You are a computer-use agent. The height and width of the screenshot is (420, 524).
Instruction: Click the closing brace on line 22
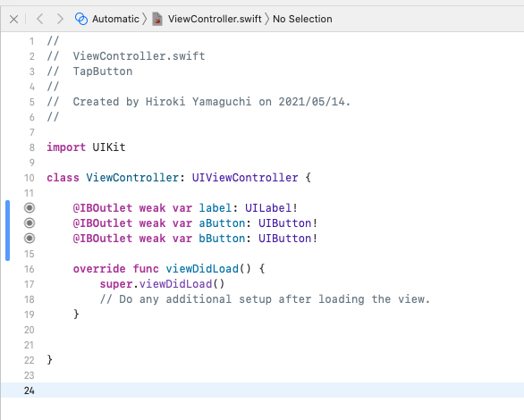50,359
